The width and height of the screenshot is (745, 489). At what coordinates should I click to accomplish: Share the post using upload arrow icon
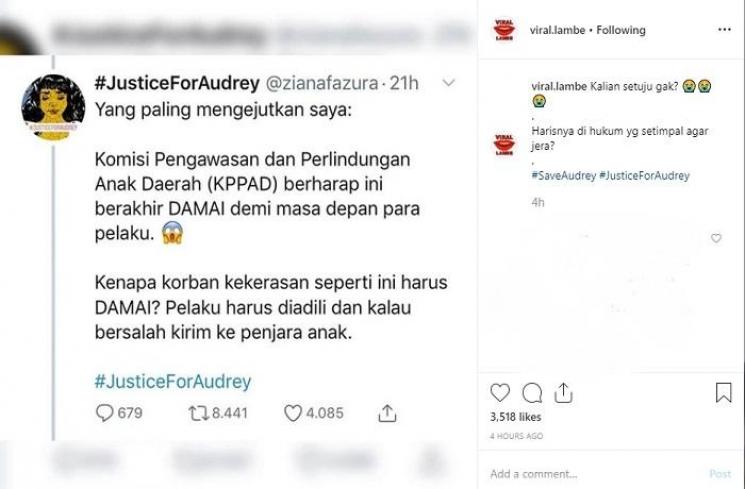[563, 393]
